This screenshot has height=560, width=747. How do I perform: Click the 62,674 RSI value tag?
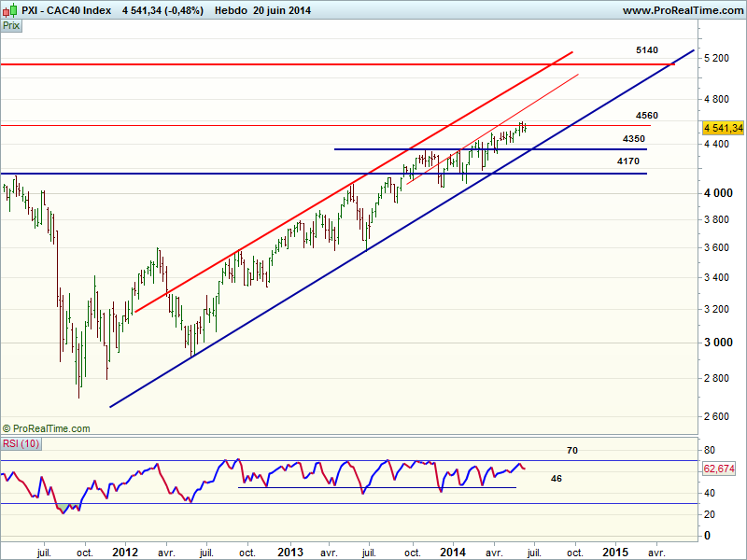coord(722,468)
